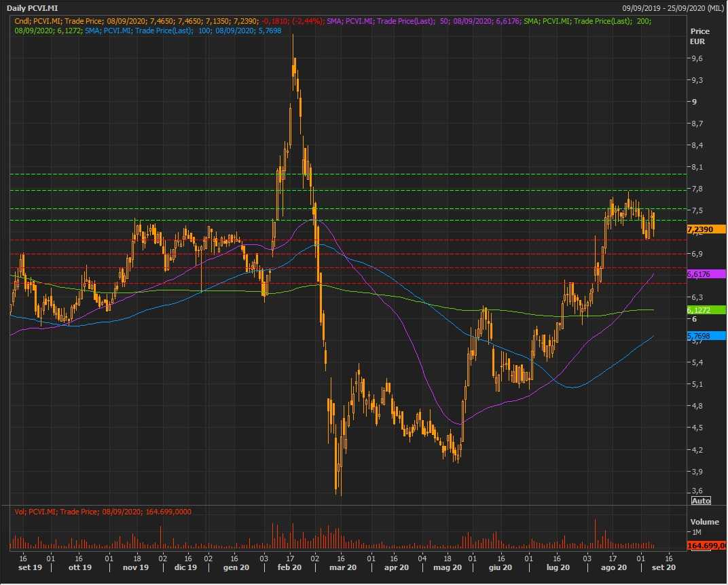
Task: Click the 1M tick on the volume axis
Action: point(695,533)
